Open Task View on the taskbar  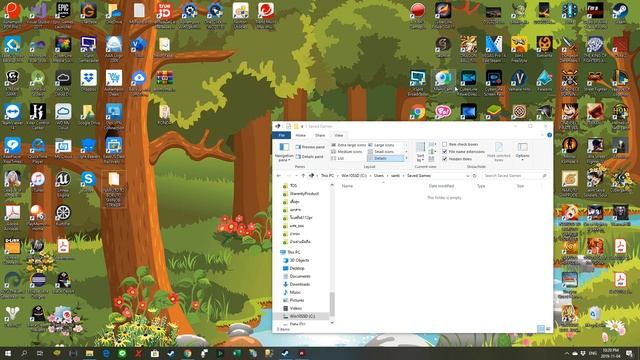tap(40, 353)
